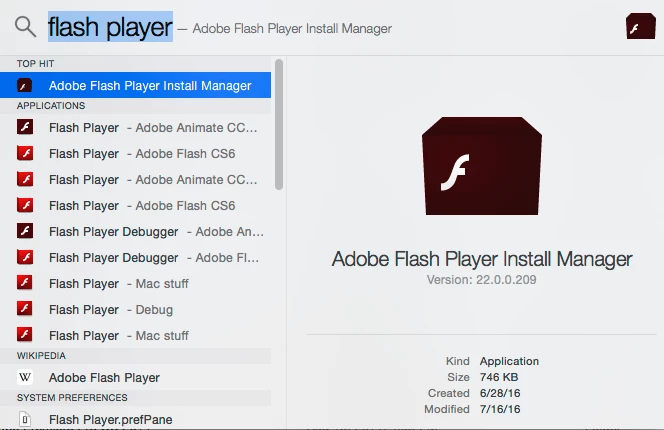Image resolution: width=664 pixels, height=430 pixels.
Task: Click the red icon of Flash Player Debugger – Adobe Fl…
Action: click(25, 257)
